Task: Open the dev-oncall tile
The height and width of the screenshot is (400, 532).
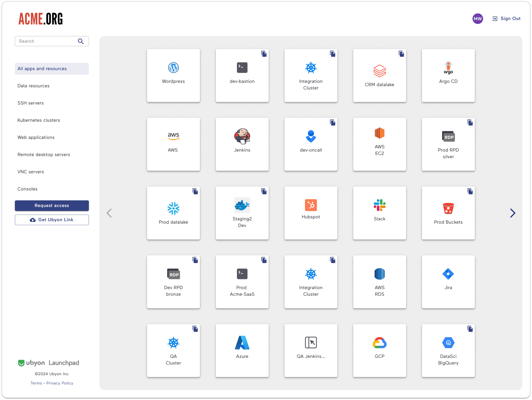Action: tap(311, 144)
